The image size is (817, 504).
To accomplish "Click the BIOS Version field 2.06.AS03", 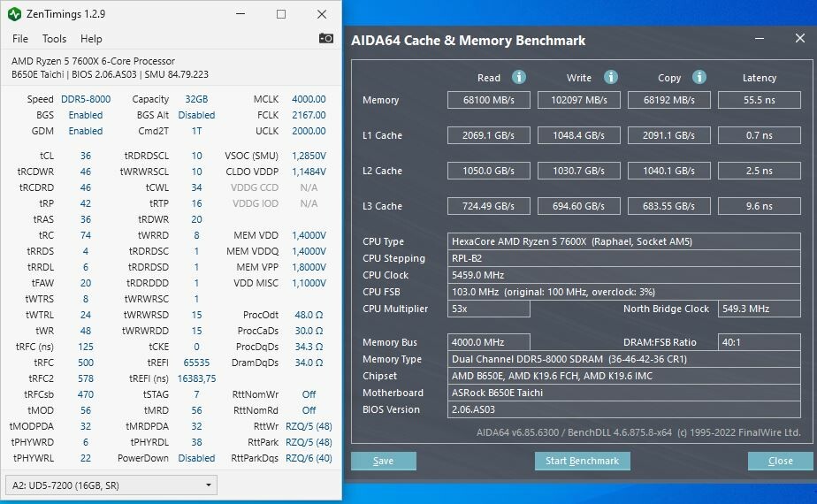I will point(623,409).
